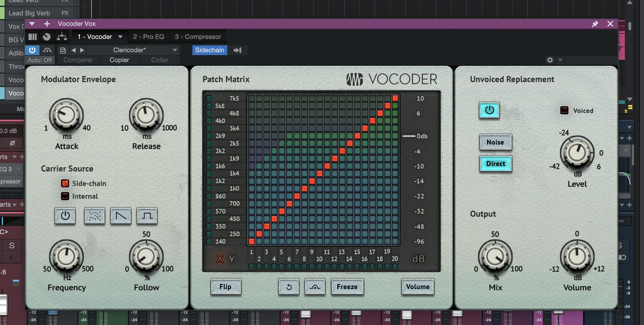
Task: Pin the Vocoder Vox plugin window
Action: [595, 24]
